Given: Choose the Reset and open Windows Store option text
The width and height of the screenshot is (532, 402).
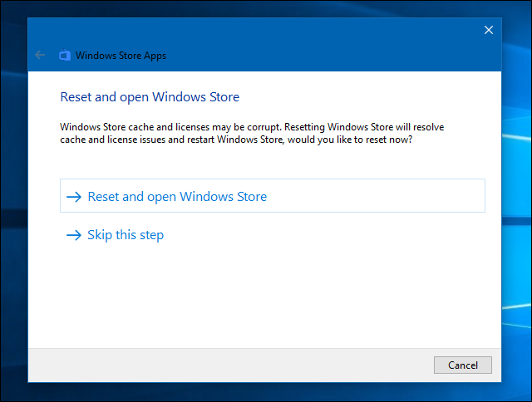Looking at the screenshot, I should (177, 197).
